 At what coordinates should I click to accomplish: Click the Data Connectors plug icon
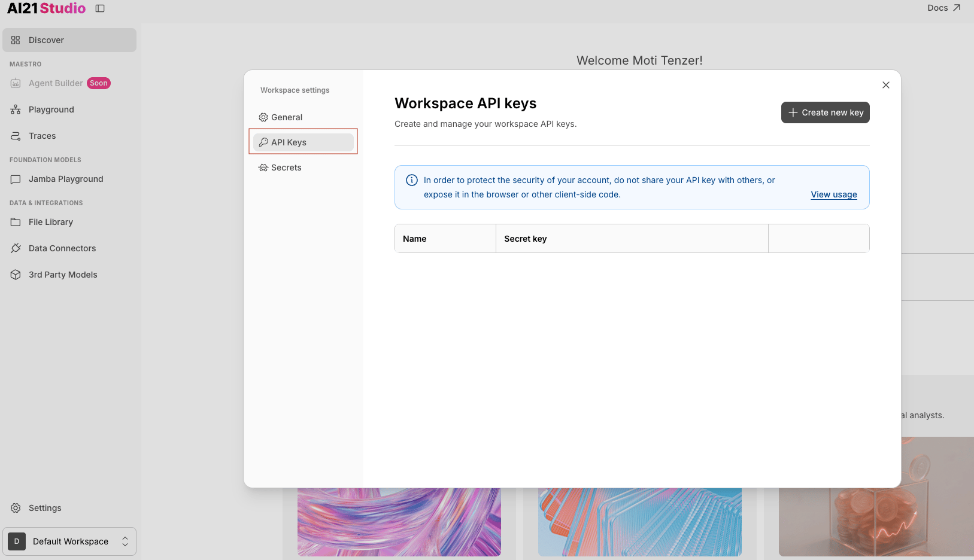[16, 248]
